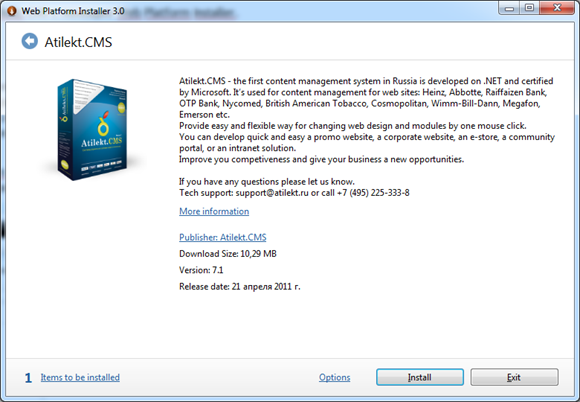The width and height of the screenshot is (580, 402).
Task: Click the Web Platform Installer title bar icon
Action: [11, 11]
